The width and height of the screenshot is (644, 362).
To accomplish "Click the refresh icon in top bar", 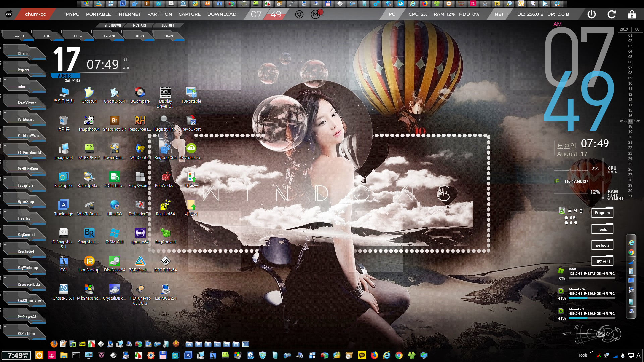I will click(611, 14).
